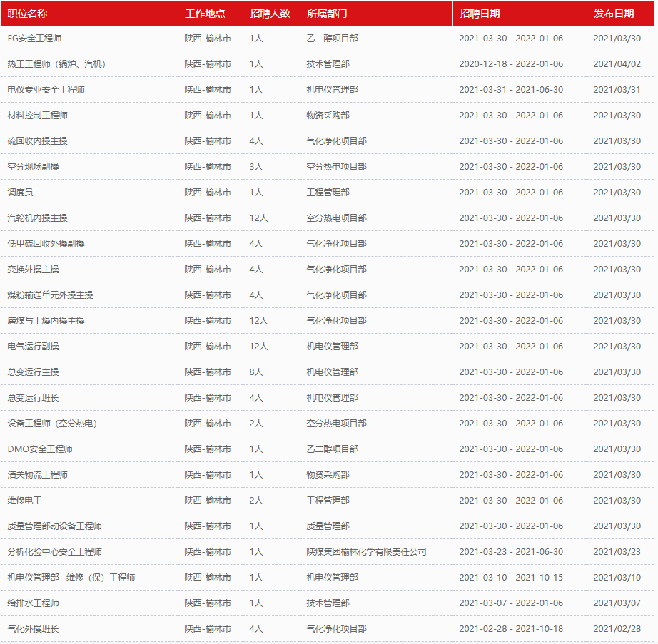Select 电仪专业安全工程师 job title
The height and width of the screenshot is (644, 658).
coord(46,90)
